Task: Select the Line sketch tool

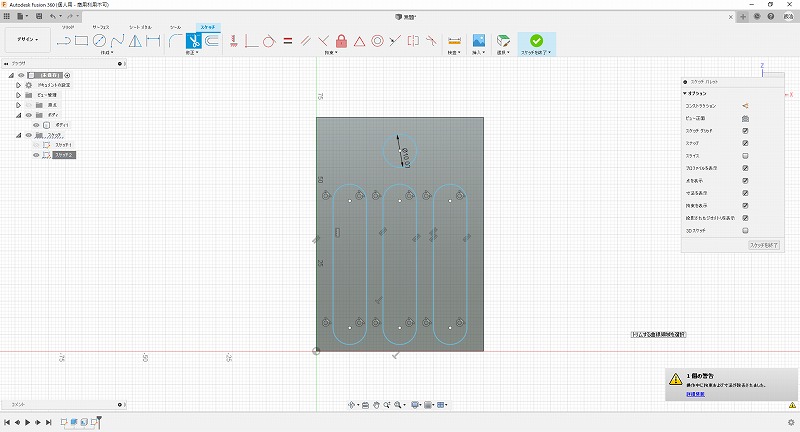Action: (x=64, y=41)
